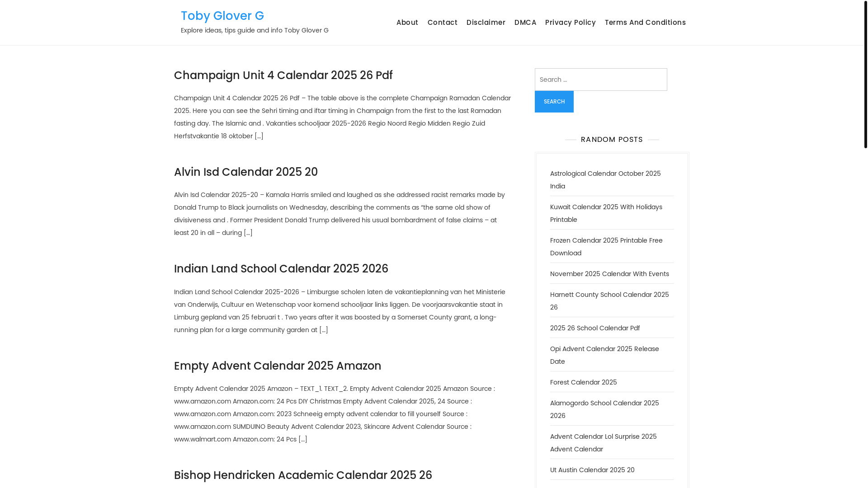Image resolution: width=868 pixels, height=488 pixels.
Task: Open November 2025 Calendar With Events link
Action: [x=609, y=274]
